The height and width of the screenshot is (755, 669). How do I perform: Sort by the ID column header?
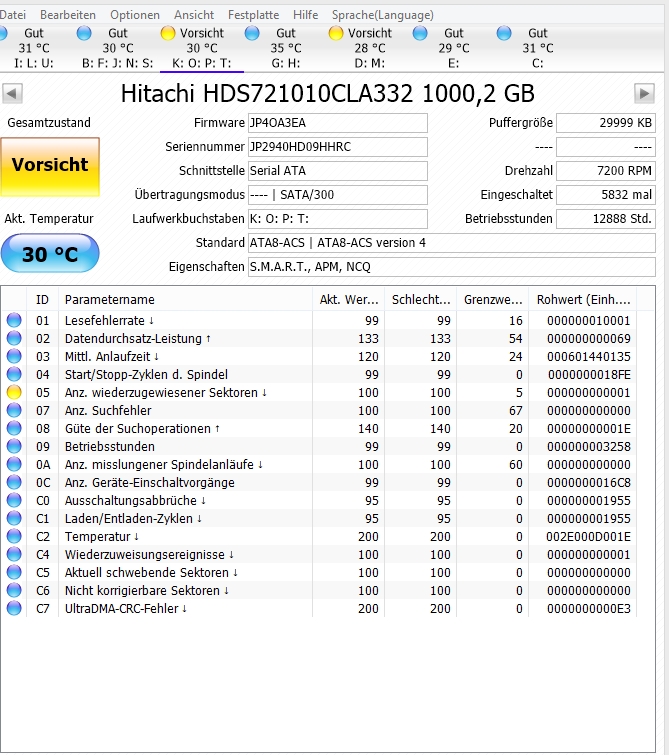[x=42, y=299]
